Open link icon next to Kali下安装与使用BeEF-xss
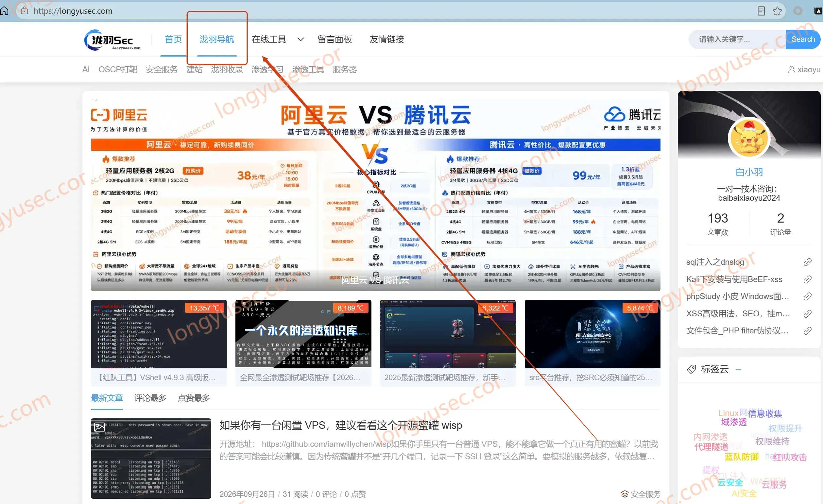The width and height of the screenshot is (823, 504). pyautogui.click(x=807, y=279)
